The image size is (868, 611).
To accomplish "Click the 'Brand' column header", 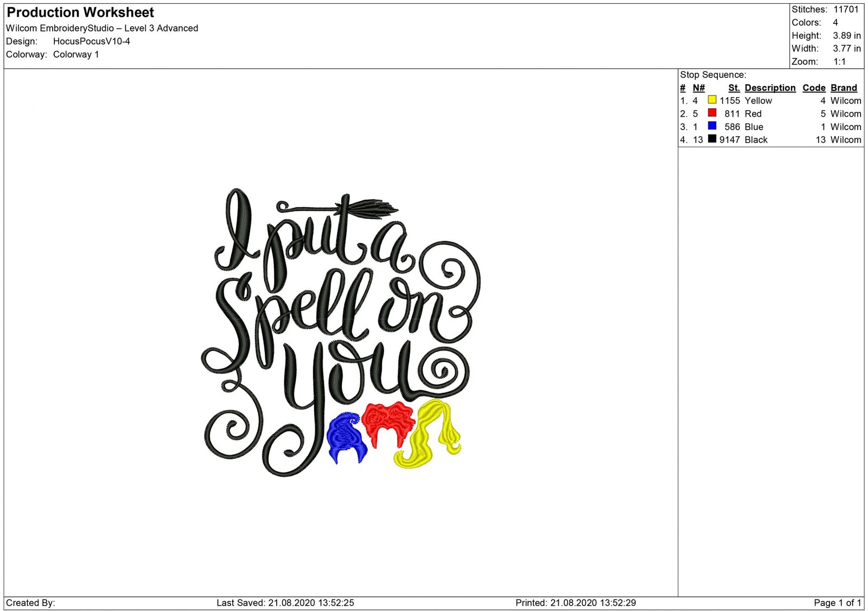I will pyautogui.click(x=844, y=88).
